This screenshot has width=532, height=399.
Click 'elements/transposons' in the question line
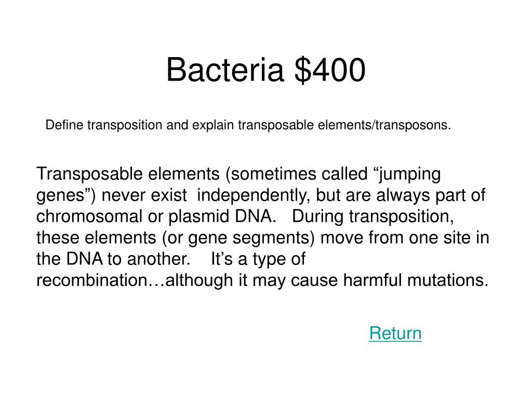(384, 125)
